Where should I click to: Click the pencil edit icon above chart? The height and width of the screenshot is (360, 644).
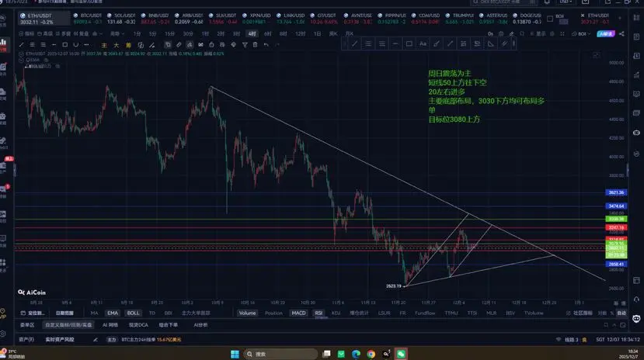pyautogui.click(x=511, y=33)
